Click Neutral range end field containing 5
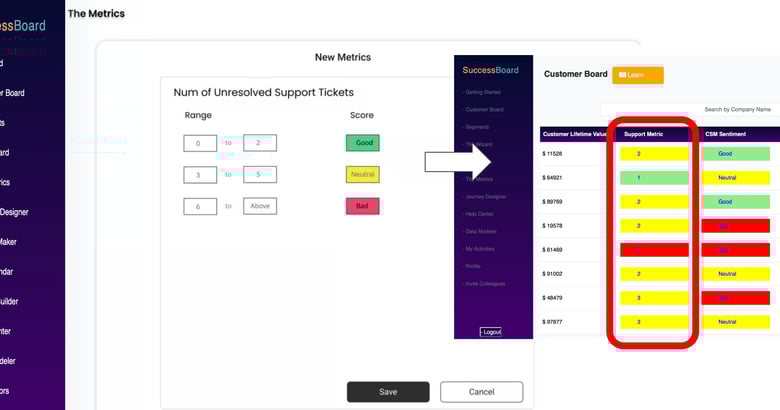The image size is (780, 410). 260,175
